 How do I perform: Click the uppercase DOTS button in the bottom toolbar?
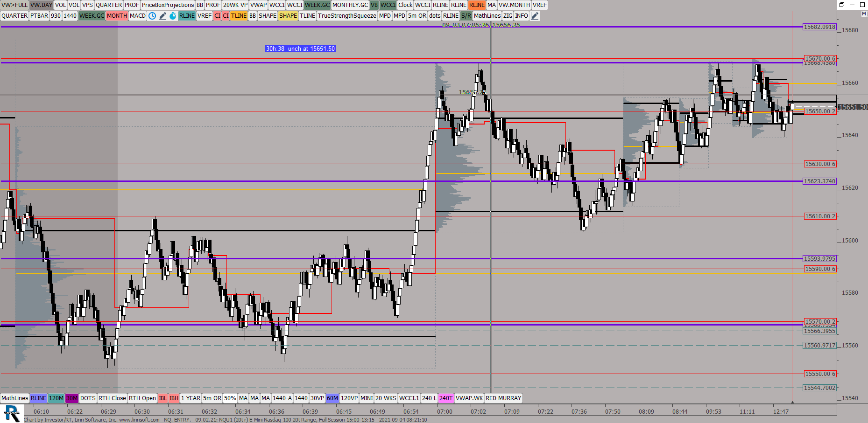click(88, 398)
